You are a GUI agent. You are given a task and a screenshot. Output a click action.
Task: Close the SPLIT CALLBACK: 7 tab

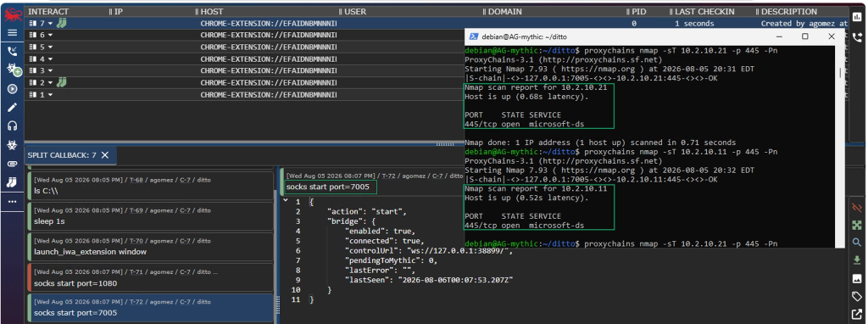tap(105, 155)
